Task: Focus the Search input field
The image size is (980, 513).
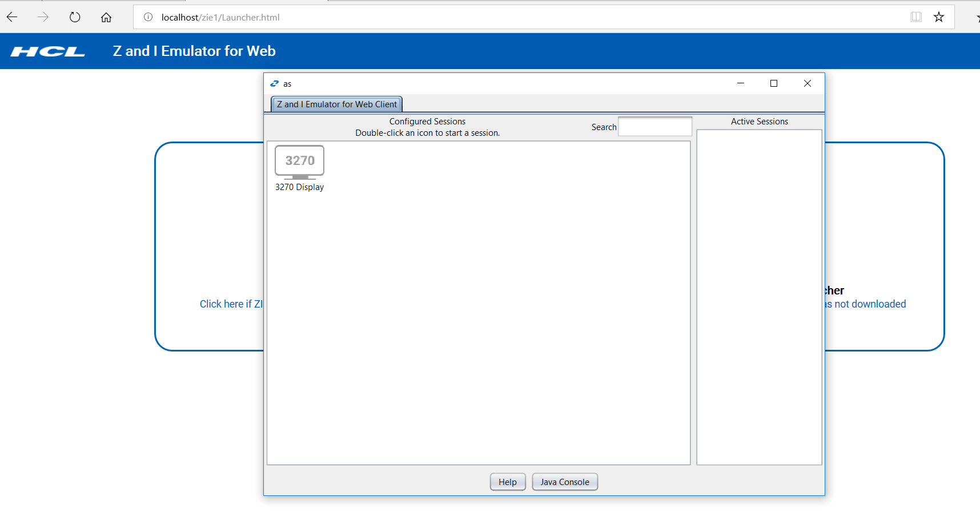Action: click(x=655, y=127)
